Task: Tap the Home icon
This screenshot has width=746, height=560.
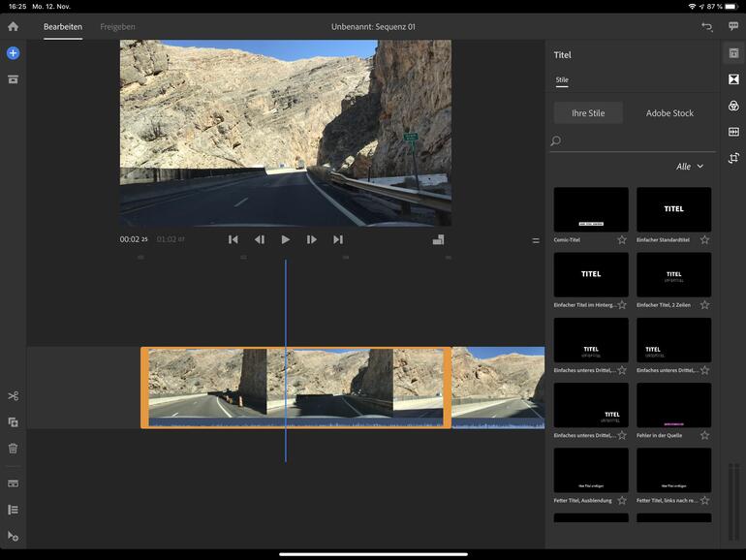Action: click(13, 26)
